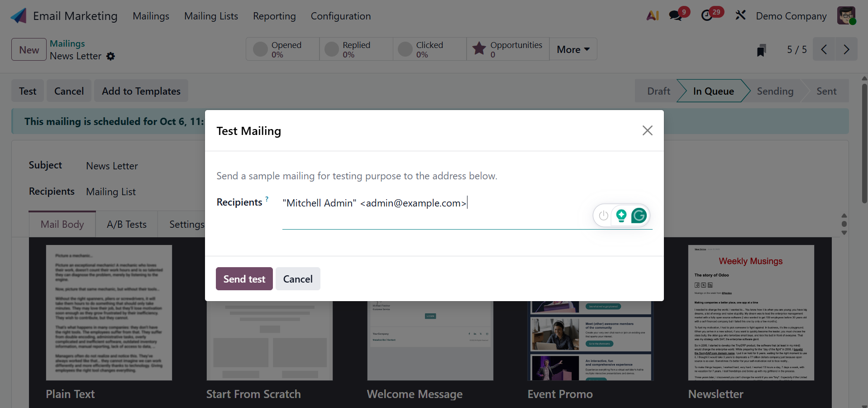The width and height of the screenshot is (868, 408).
Task: Open the discuss messages chat icon
Action: pyautogui.click(x=675, y=16)
